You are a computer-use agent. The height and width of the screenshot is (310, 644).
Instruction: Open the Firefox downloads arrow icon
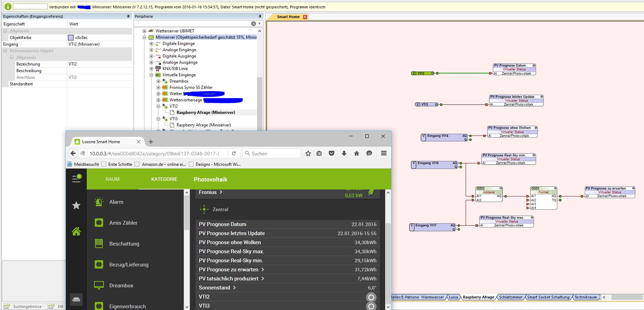coord(344,153)
